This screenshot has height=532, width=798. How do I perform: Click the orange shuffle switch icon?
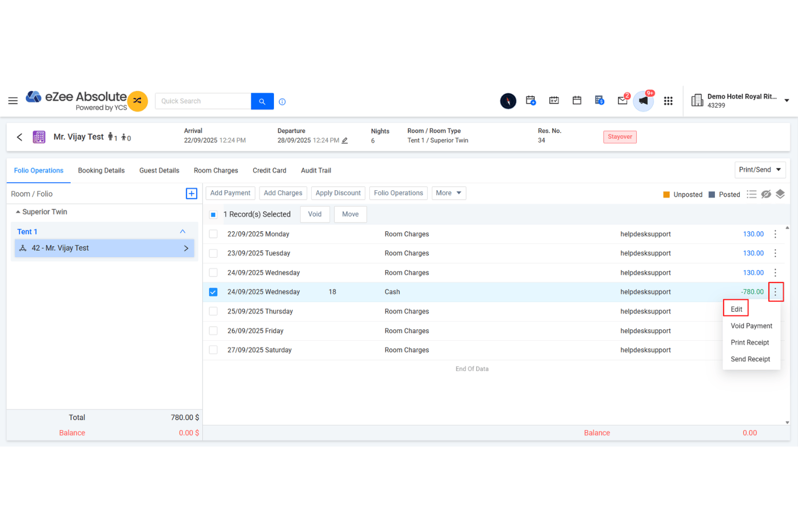[137, 101]
